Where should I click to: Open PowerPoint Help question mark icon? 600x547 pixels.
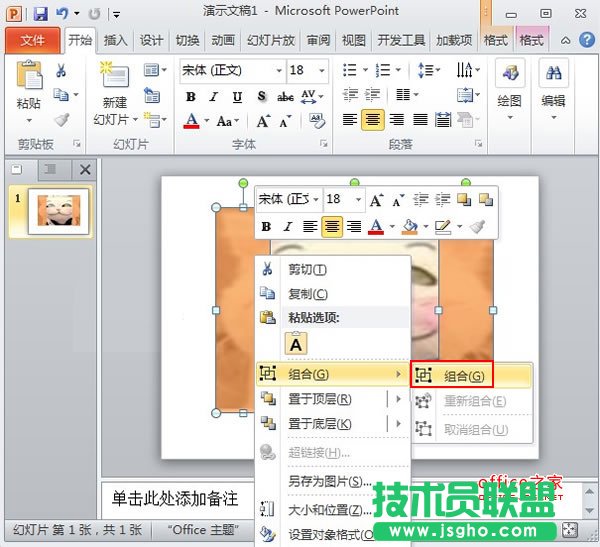[x=587, y=40]
